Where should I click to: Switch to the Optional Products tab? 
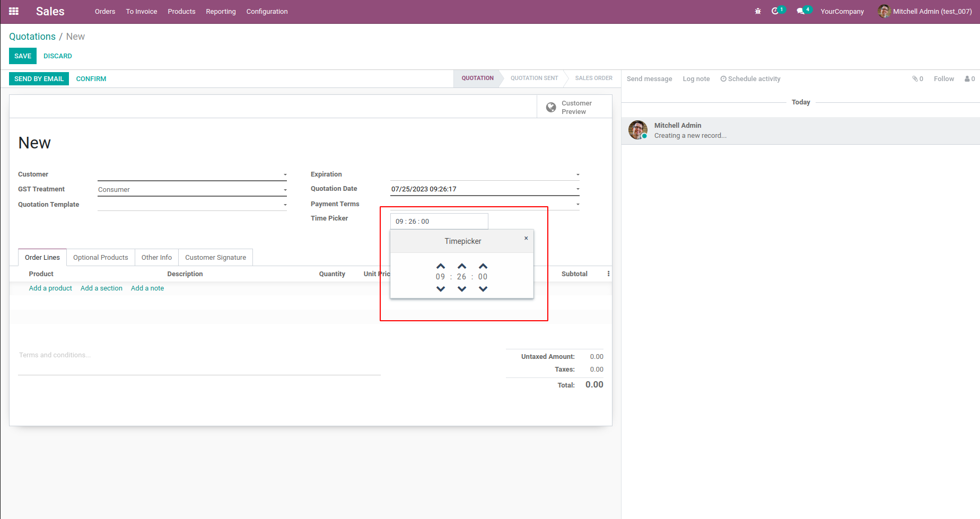click(x=101, y=257)
